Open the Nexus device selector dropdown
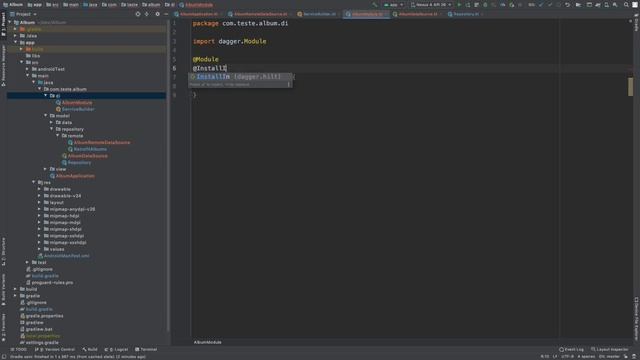 (x=431, y=5)
